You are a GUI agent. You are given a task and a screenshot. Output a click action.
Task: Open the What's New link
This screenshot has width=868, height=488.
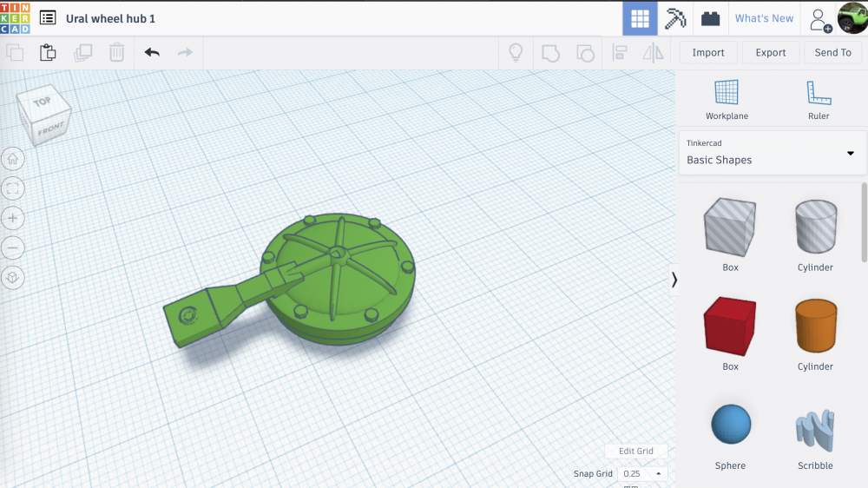click(x=764, y=18)
